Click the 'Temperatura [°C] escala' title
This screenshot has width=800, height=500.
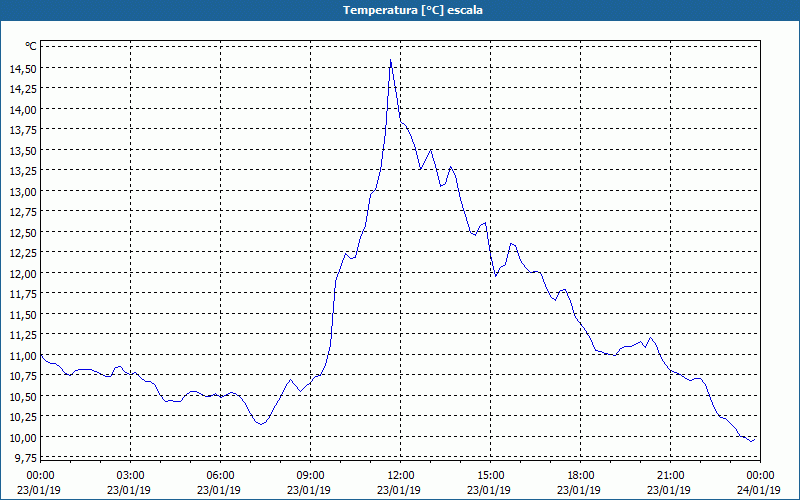tap(413, 10)
